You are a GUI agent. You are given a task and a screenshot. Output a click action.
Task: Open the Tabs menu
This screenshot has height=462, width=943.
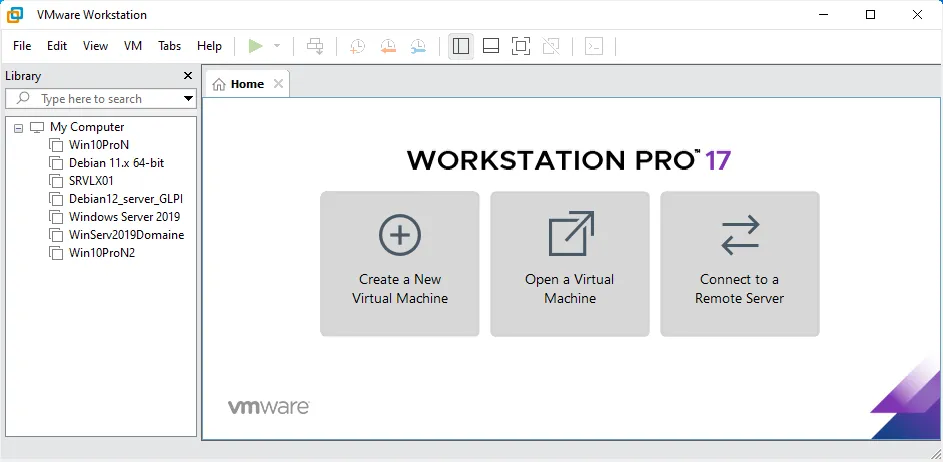(170, 46)
